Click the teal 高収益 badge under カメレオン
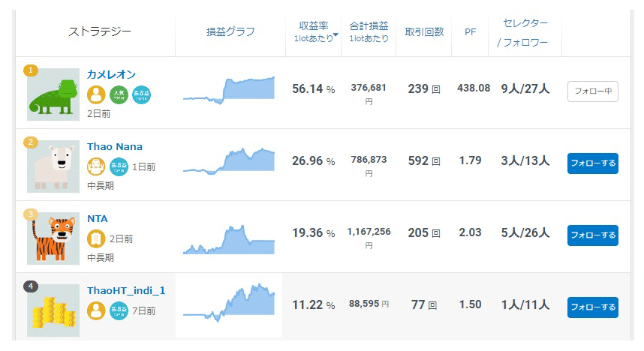644x351 pixels. [x=141, y=94]
